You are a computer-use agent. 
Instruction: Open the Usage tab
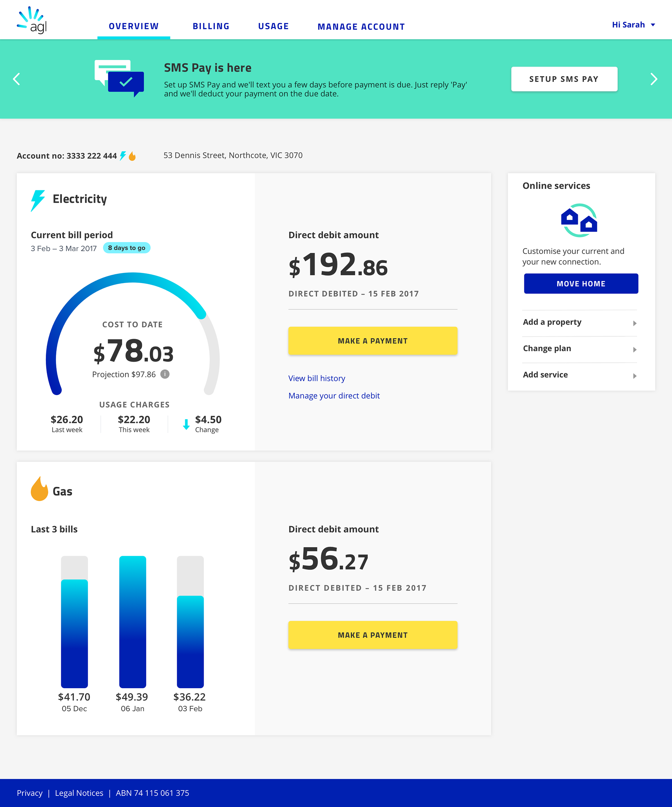(273, 27)
